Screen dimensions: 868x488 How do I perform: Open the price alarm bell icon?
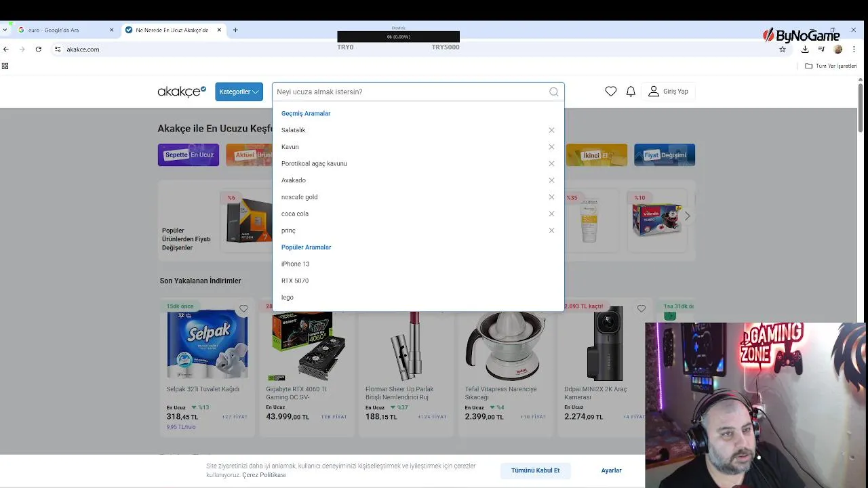631,91
